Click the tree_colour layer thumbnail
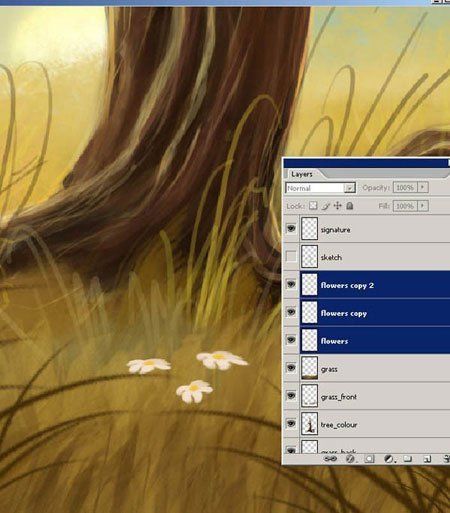Image resolution: width=450 pixels, height=513 pixels. coord(309,423)
